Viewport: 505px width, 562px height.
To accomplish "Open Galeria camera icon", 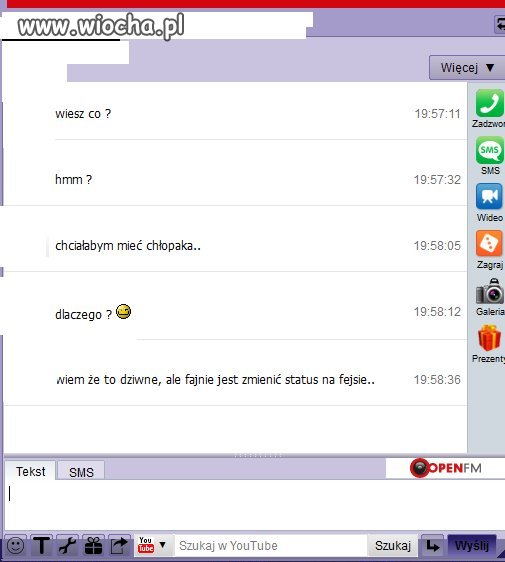I will point(490,291).
